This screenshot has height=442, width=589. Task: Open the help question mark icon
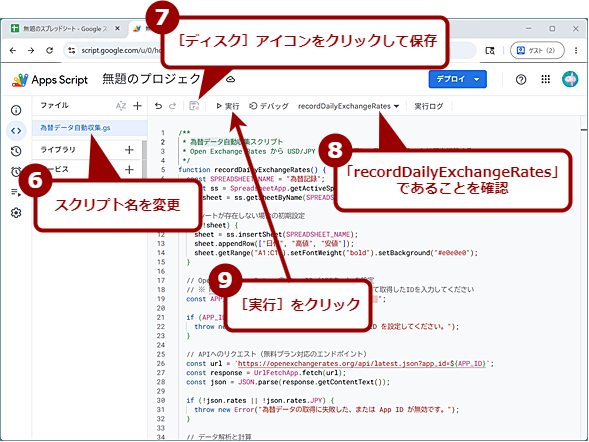tap(521, 80)
